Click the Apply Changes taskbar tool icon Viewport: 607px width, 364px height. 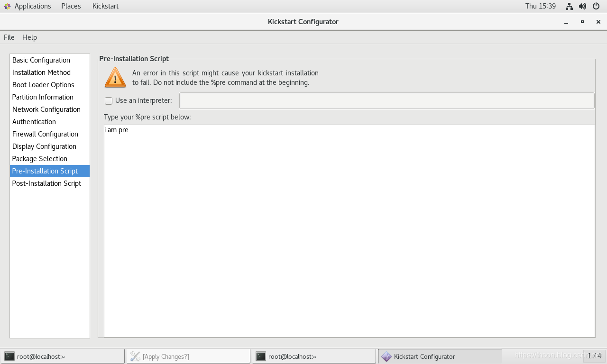point(135,356)
